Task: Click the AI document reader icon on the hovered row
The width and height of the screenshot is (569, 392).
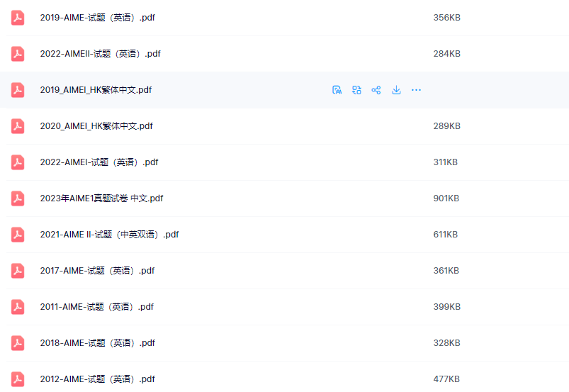Action: pos(337,90)
